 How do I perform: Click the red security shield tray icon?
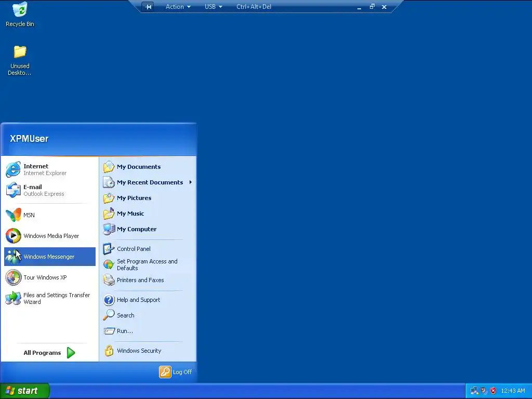pos(494,391)
